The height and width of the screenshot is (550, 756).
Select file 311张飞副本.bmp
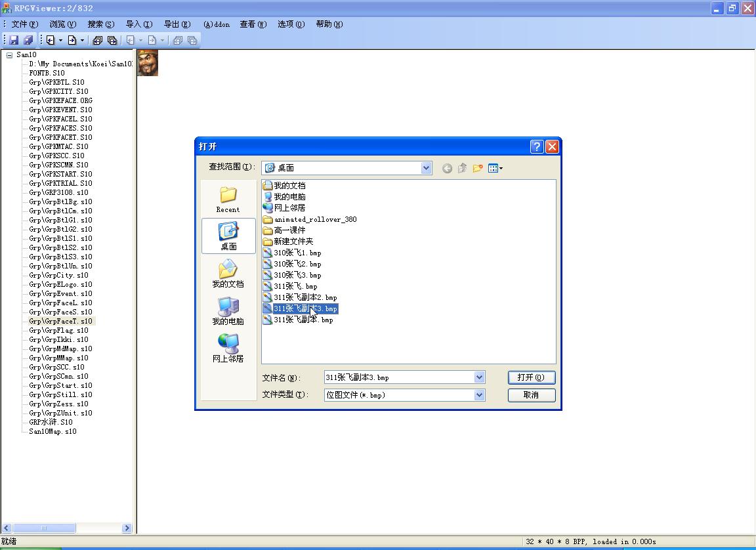coord(298,320)
